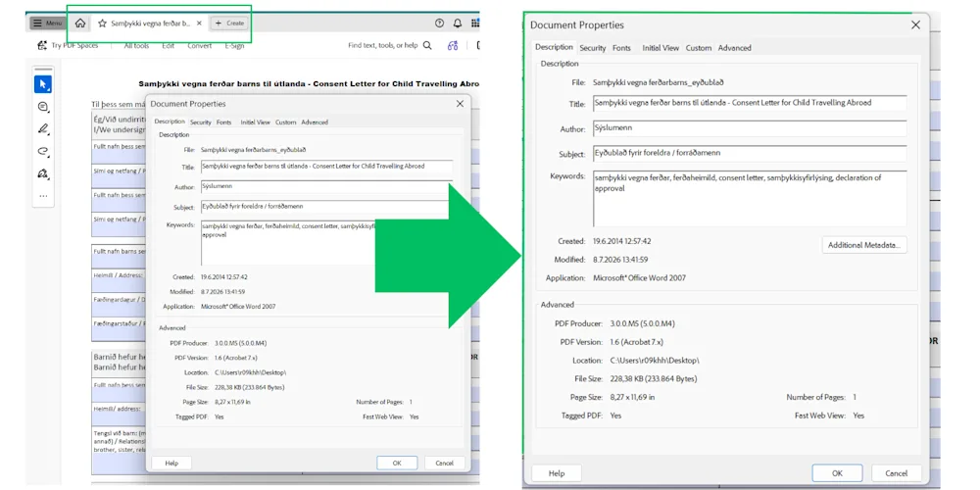Image resolution: width=980 pixels, height=490 pixels.
Task: Switch to Initial View tab in enlarged dialog
Action: pos(661,48)
